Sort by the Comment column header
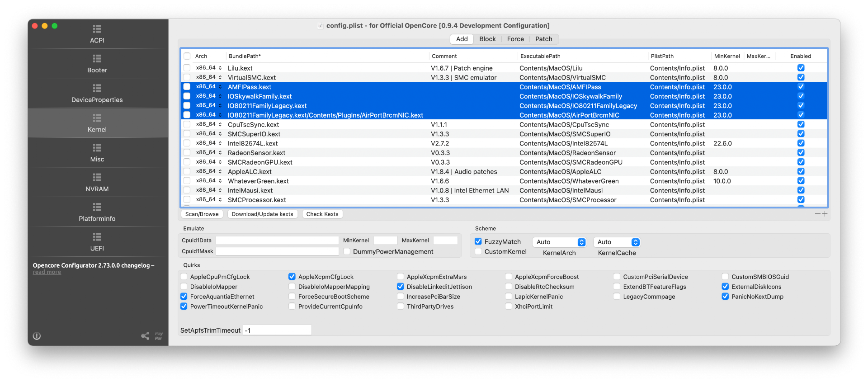868x382 pixels. (x=473, y=57)
